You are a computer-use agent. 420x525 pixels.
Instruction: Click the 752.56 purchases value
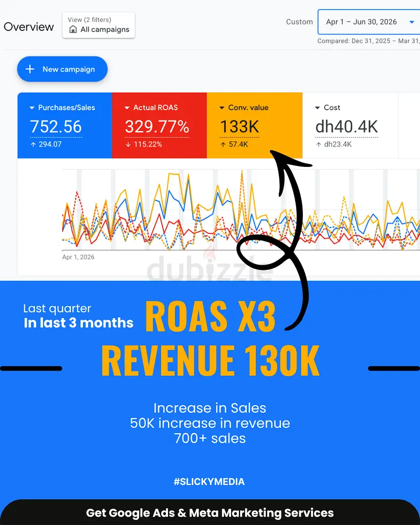(56, 127)
